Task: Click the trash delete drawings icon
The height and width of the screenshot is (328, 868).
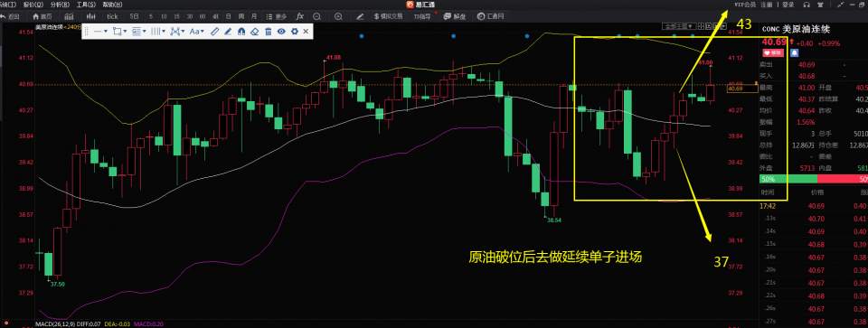Action: (x=268, y=32)
